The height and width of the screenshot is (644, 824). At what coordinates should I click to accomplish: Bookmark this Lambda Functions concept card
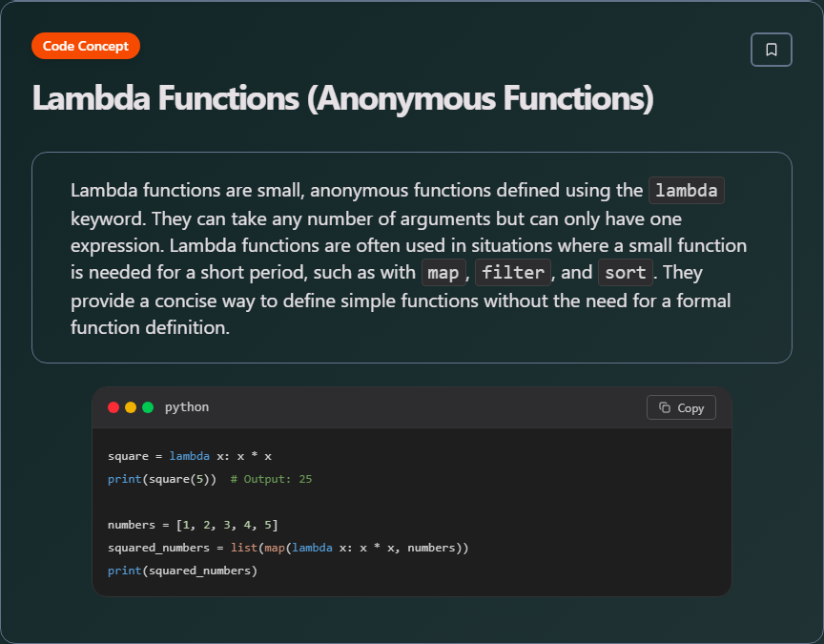[x=771, y=50]
